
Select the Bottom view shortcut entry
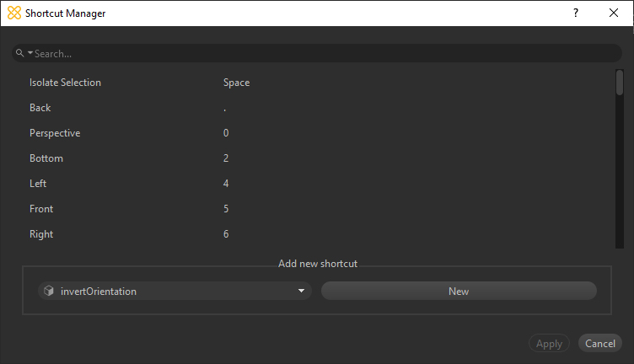point(46,158)
